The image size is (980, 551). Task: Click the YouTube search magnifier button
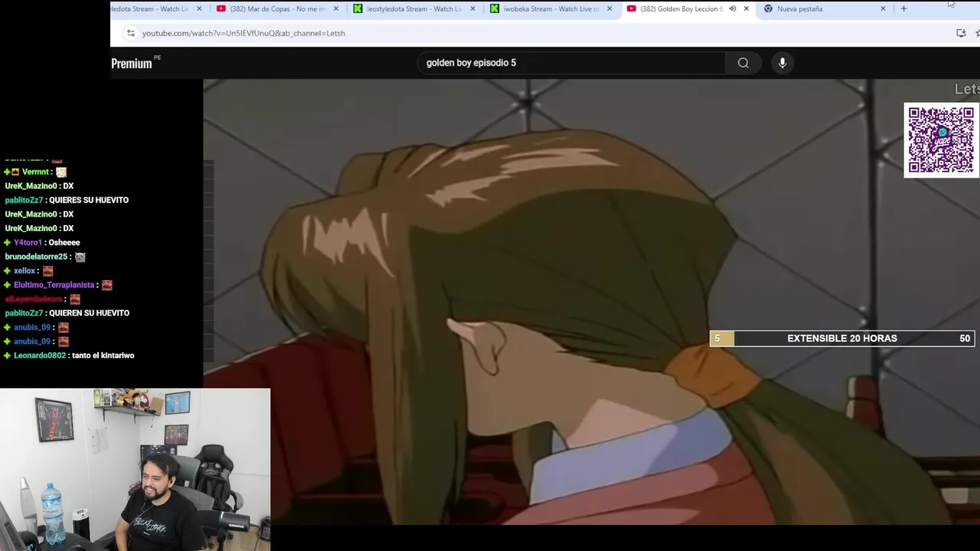[x=743, y=63]
